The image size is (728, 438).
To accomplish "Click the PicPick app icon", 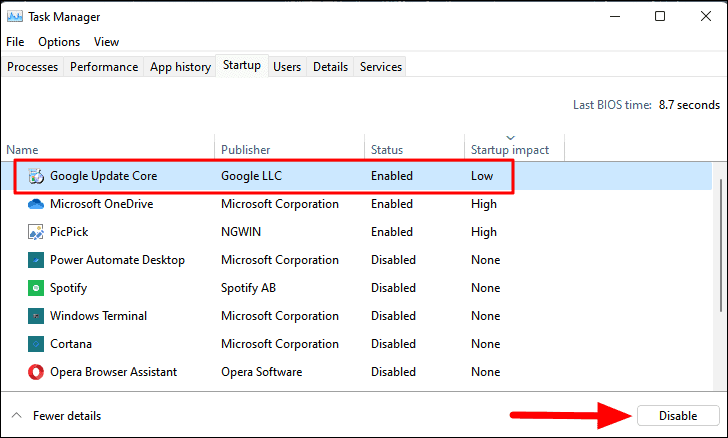I will [x=36, y=232].
